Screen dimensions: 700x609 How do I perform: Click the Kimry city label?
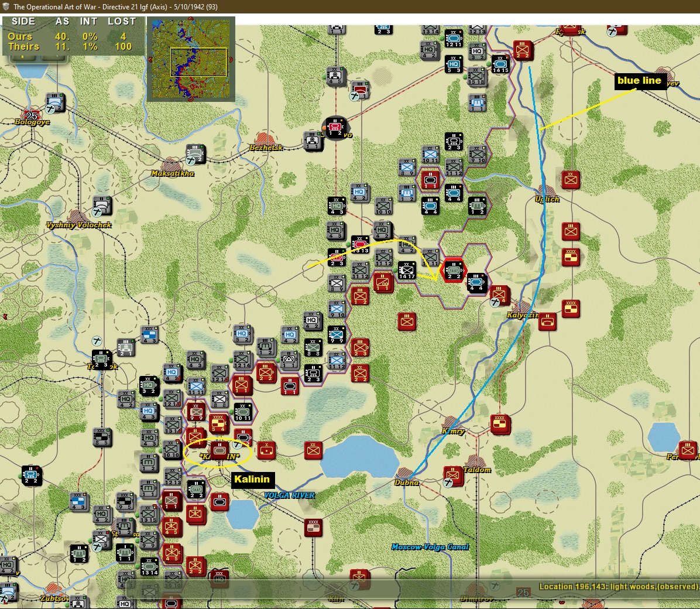coord(453,431)
